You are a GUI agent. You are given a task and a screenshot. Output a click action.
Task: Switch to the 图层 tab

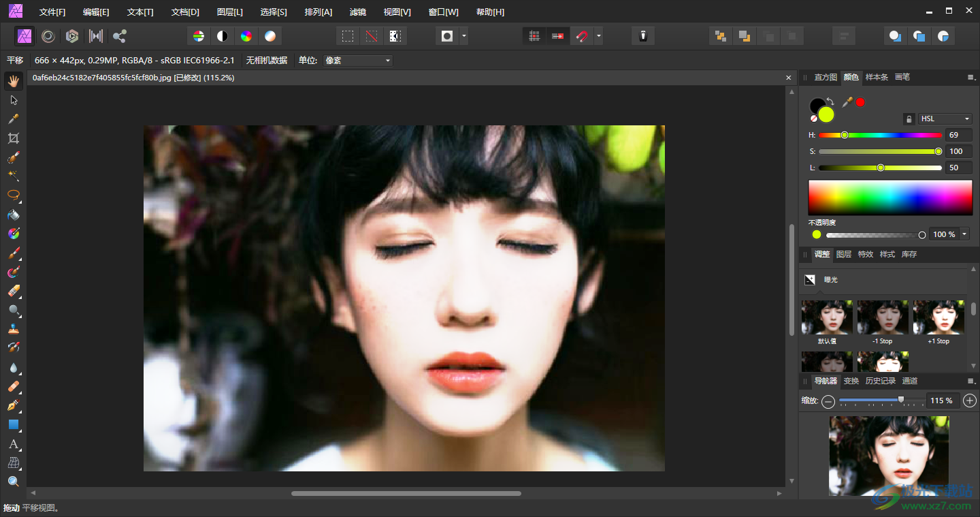[x=843, y=254]
